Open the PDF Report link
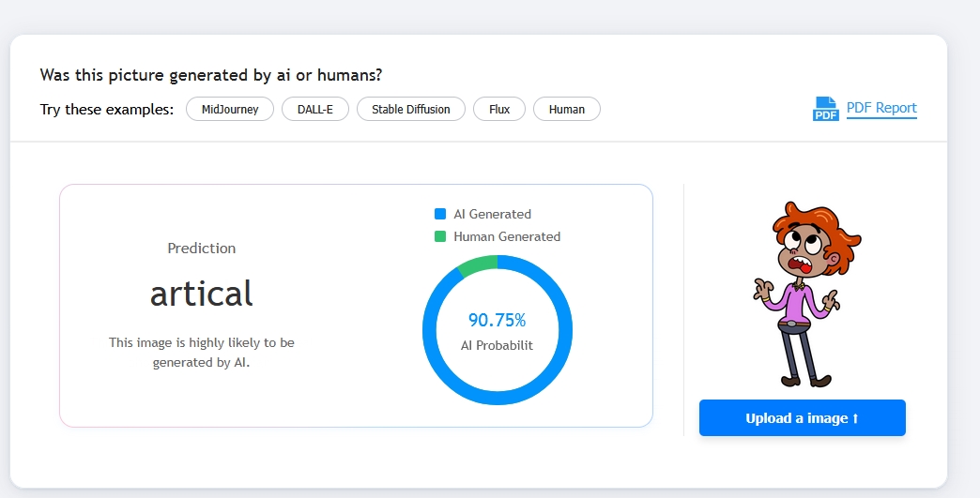This screenshot has width=980, height=498. (881, 108)
